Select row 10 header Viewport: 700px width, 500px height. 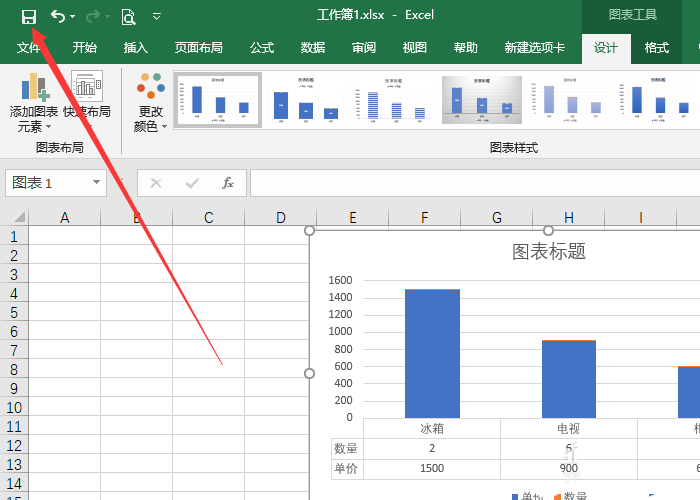point(14,407)
